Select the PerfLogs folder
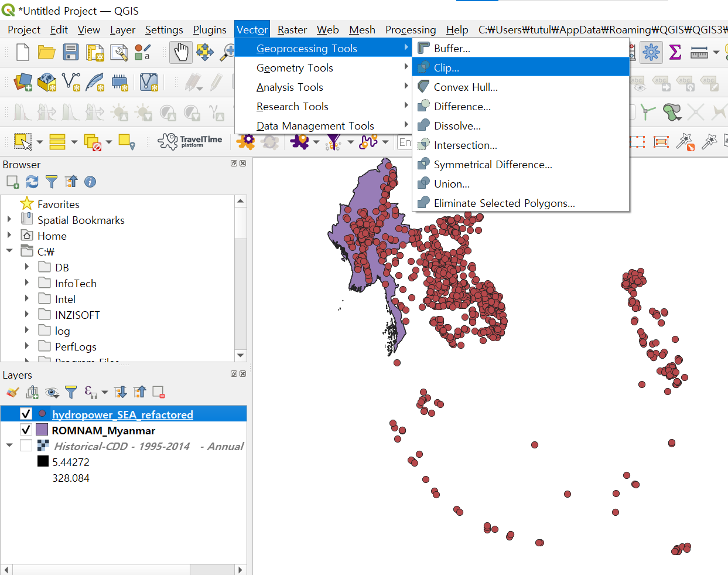 click(x=76, y=346)
